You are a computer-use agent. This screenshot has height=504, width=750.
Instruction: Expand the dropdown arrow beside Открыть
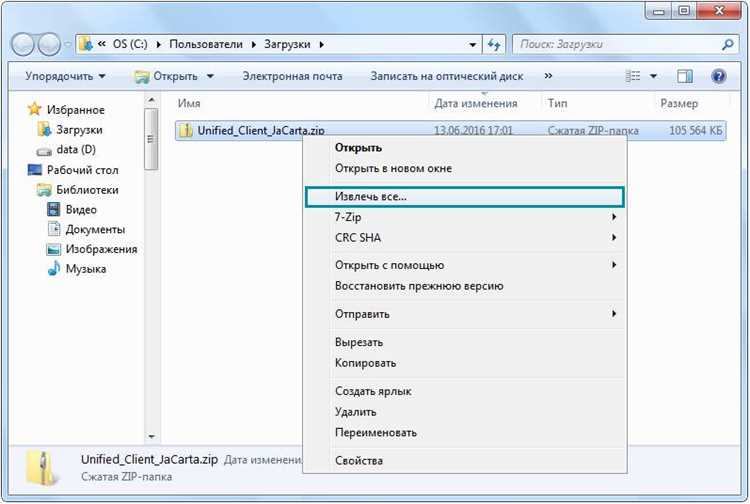click(210, 77)
